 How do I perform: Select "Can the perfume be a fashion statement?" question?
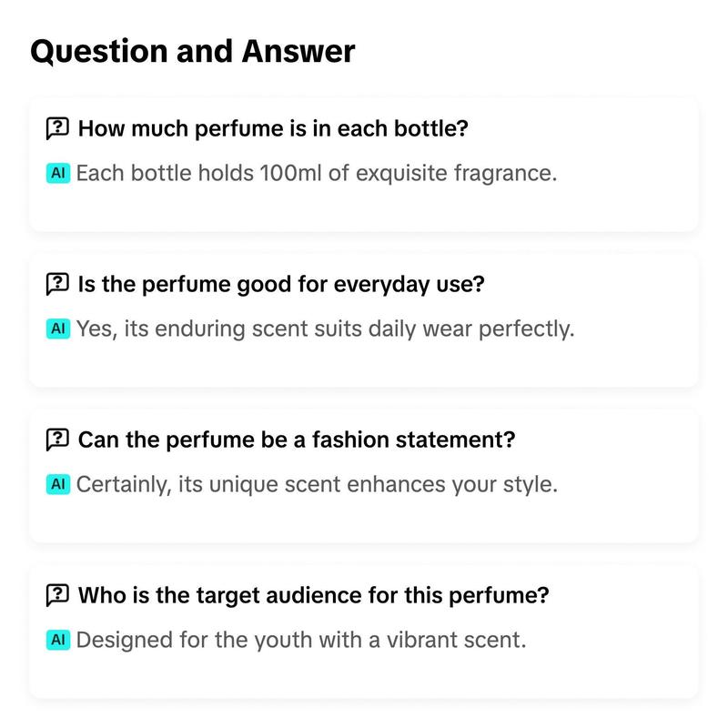click(297, 440)
